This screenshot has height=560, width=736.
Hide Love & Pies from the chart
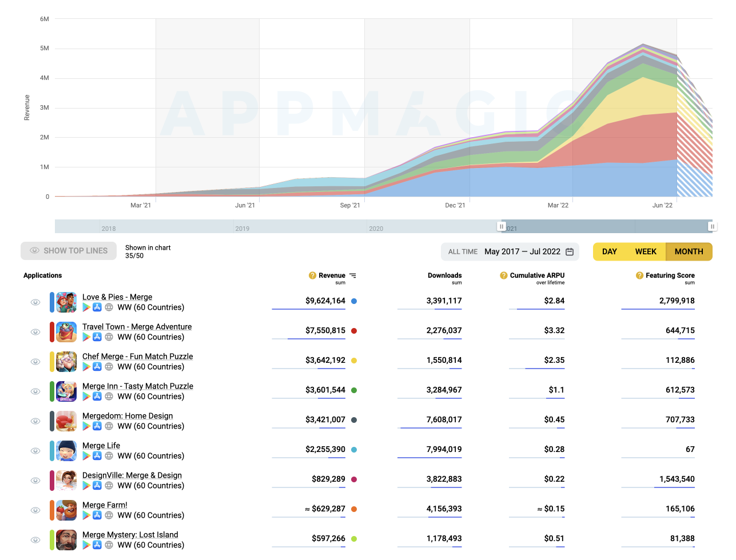click(35, 302)
